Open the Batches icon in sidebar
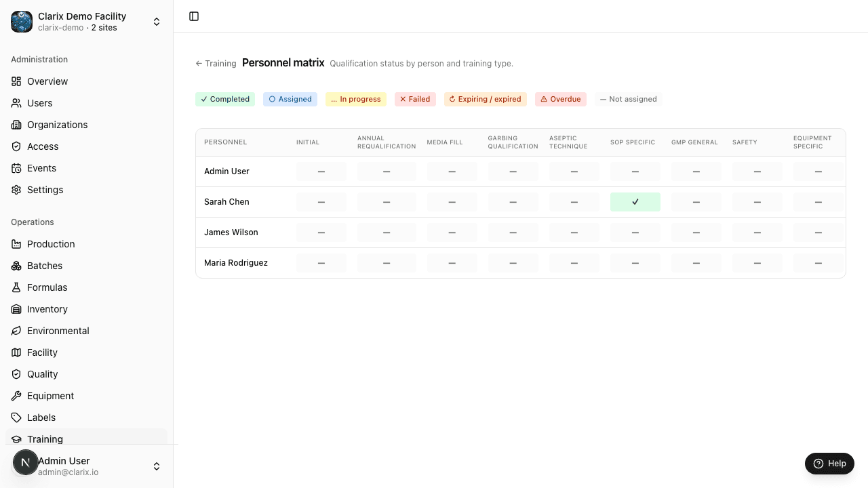868x488 pixels. coord(16,266)
